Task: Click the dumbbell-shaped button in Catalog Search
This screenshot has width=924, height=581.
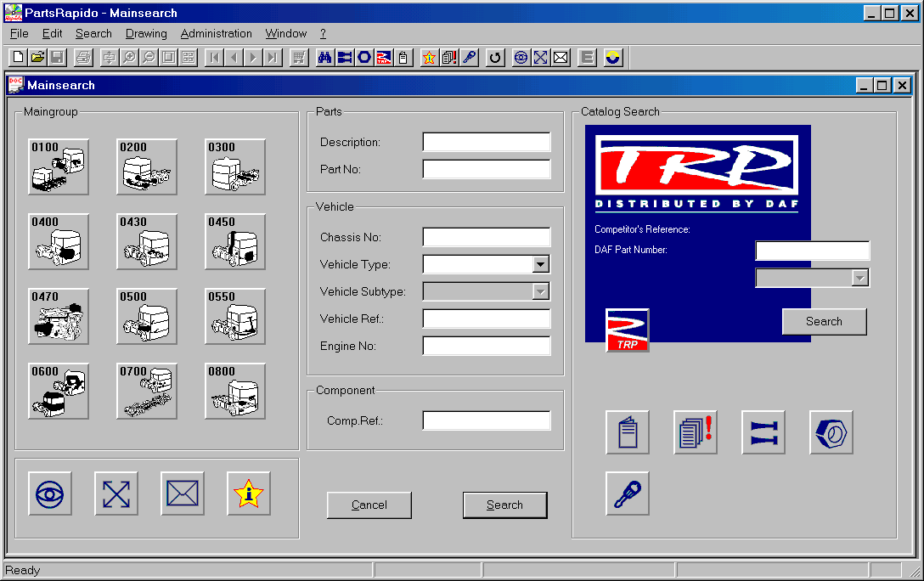Action: click(x=763, y=432)
